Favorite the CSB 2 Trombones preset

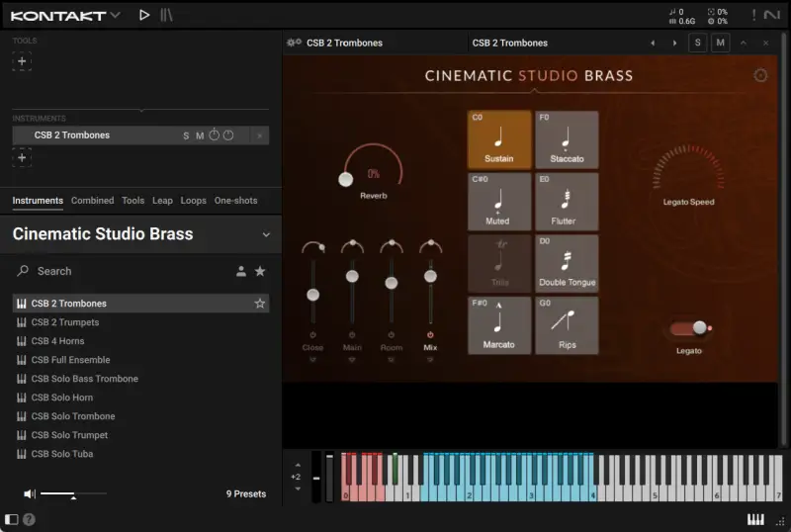tap(260, 304)
